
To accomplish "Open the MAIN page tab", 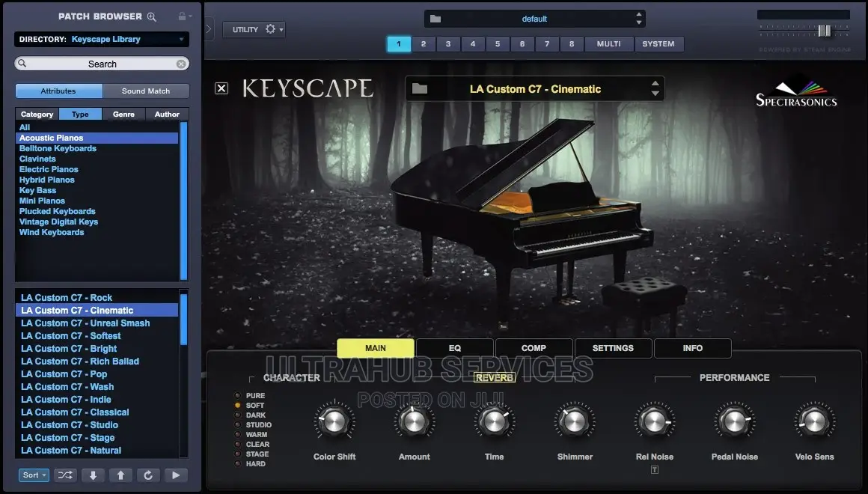I will [376, 348].
